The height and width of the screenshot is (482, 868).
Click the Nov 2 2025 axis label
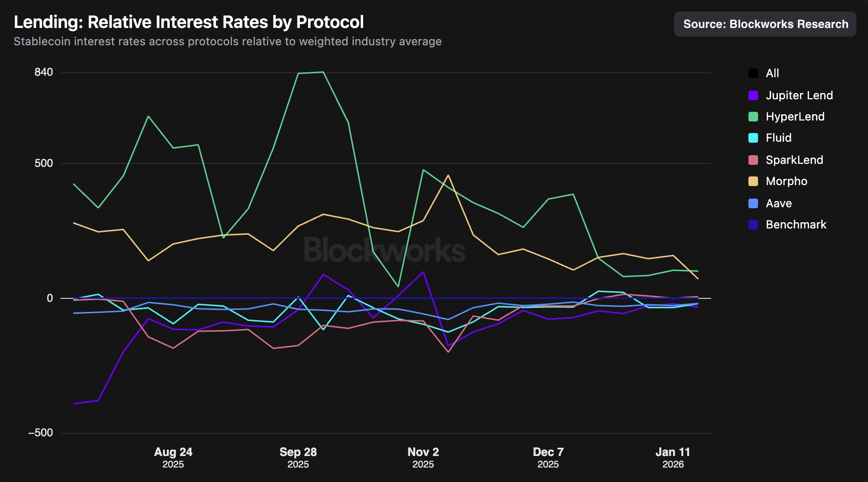423,457
